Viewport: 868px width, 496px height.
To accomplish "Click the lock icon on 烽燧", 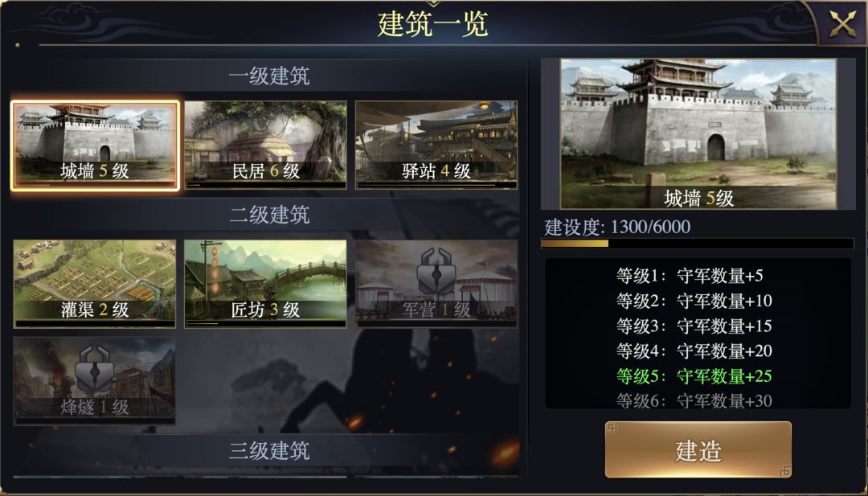I will pos(94,368).
